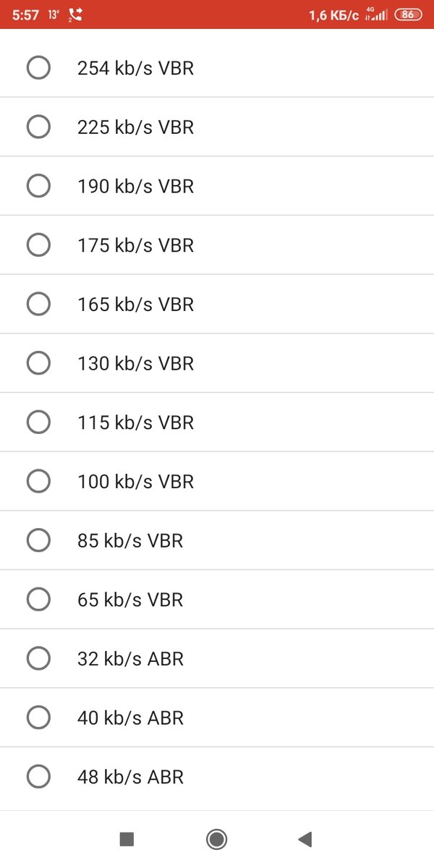
Task: Tap the Android back navigation icon
Action: [305, 839]
